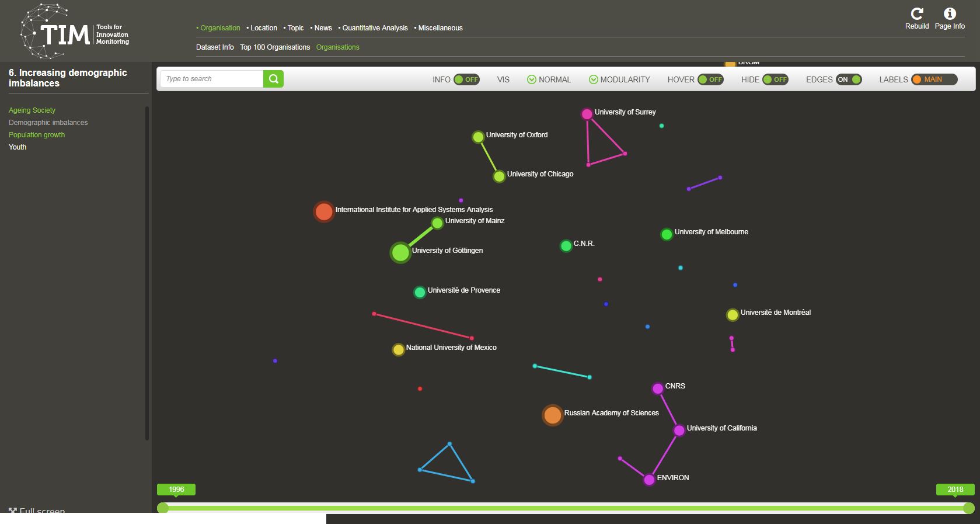
Task: Click the TIM logo
Action: coord(75,31)
